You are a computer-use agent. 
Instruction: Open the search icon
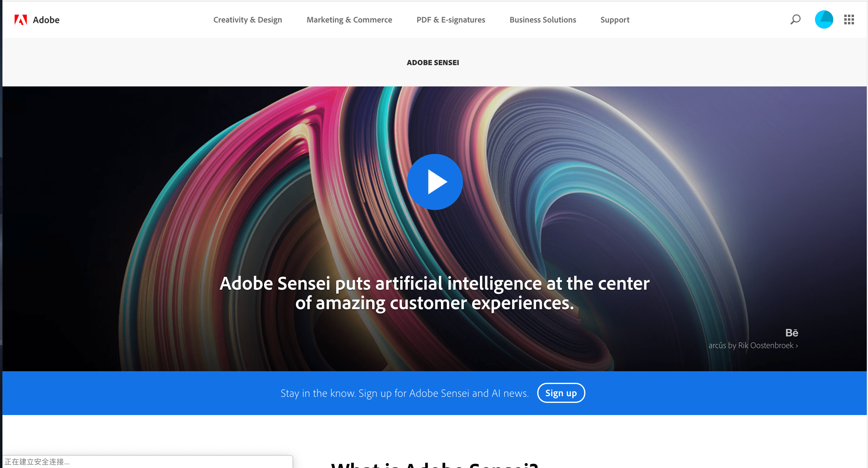click(796, 19)
